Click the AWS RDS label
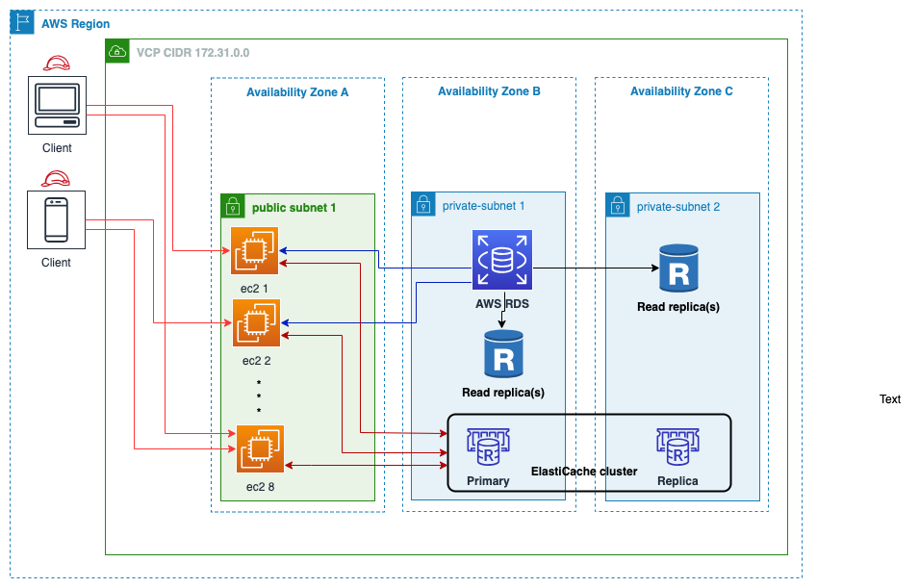The image size is (919, 588). point(502,304)
